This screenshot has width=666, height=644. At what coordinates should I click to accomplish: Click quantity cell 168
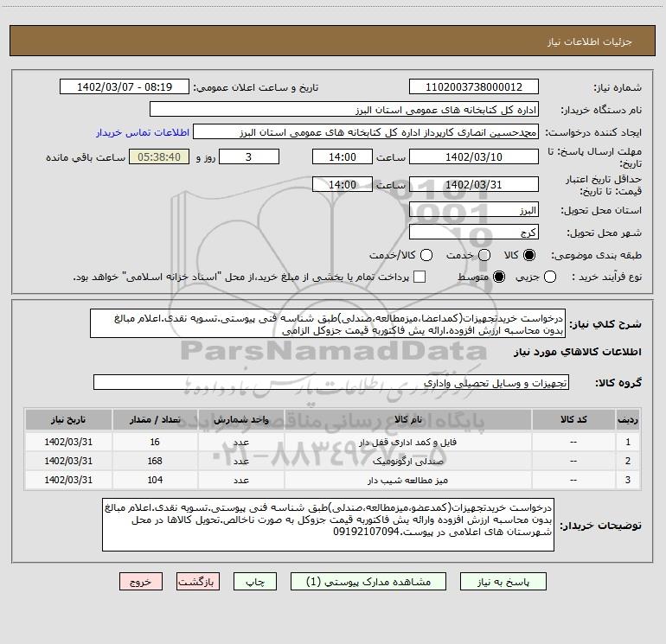tap(155, 461)
